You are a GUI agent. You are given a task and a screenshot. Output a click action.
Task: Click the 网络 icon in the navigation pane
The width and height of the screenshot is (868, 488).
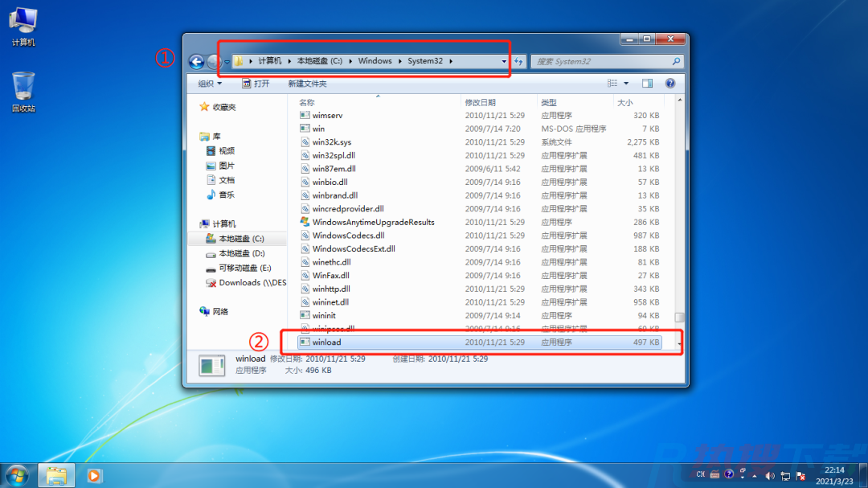point(204,311)
